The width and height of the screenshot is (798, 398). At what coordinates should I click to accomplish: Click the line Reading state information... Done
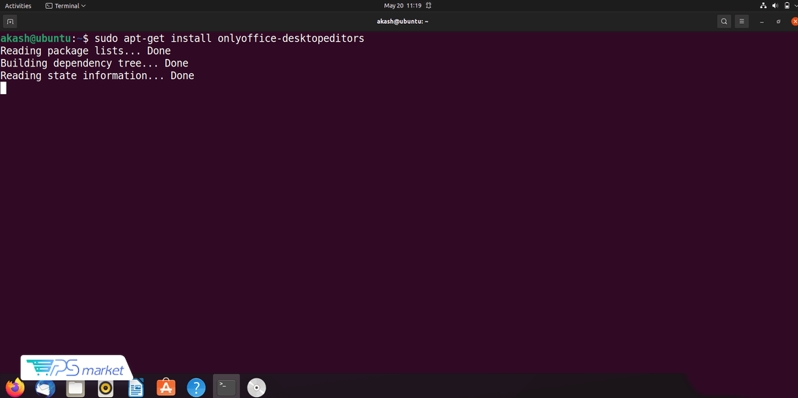(x=97, y=76)
